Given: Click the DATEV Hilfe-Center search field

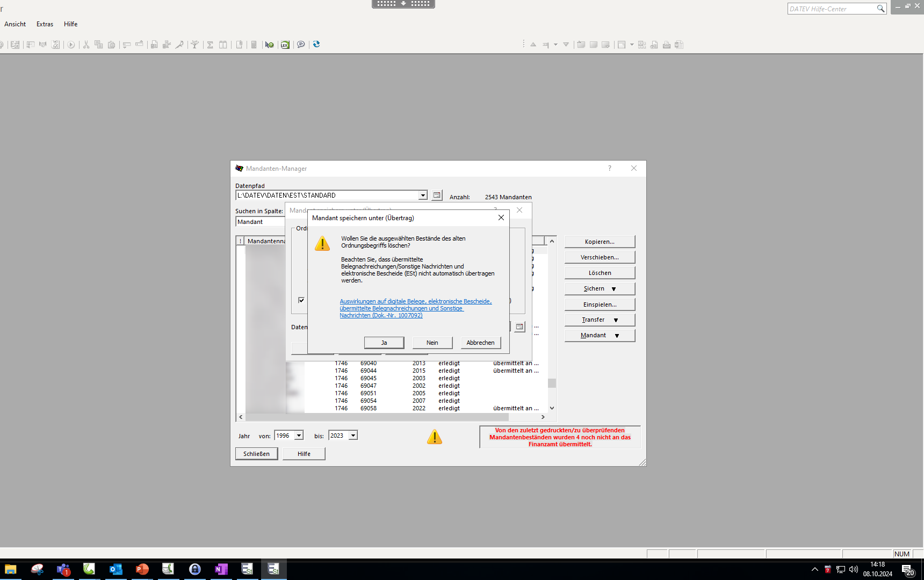Looking at the screenshot, I should [x=831, y=9].
